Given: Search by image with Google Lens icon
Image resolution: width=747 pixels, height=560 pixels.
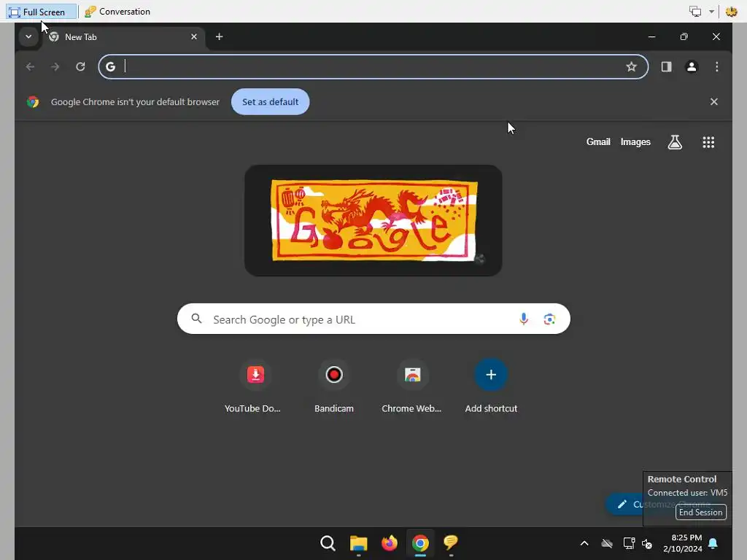Looking at the screenshot, I should coord(549,319).
